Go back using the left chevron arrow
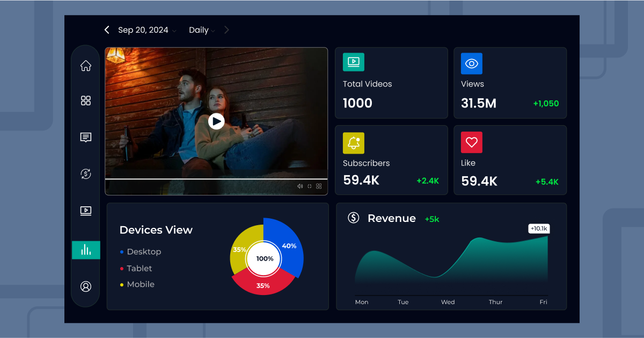 (x=106, y=30)
